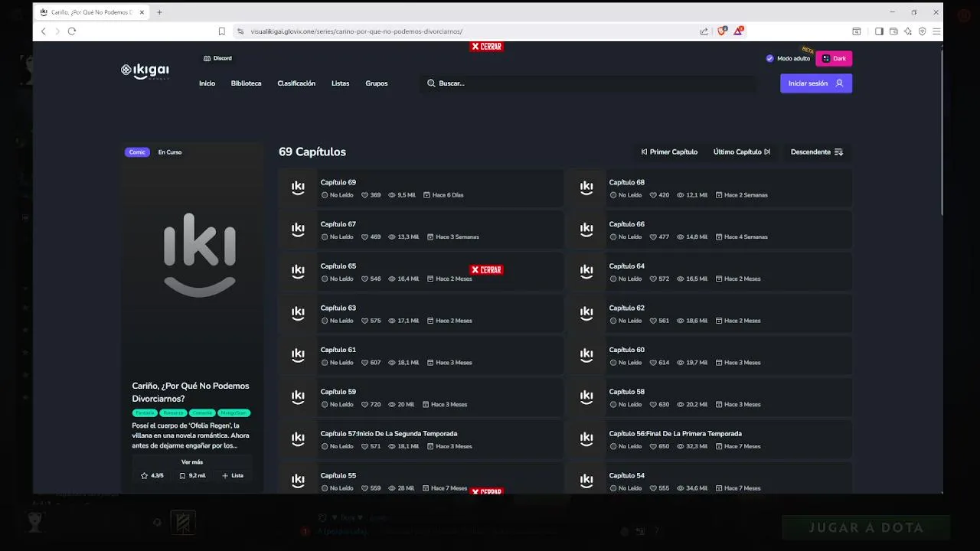Open Capítulo 57: Inicio De La Segunda Temporada
The image size is (980, 551).
(388, 434)
